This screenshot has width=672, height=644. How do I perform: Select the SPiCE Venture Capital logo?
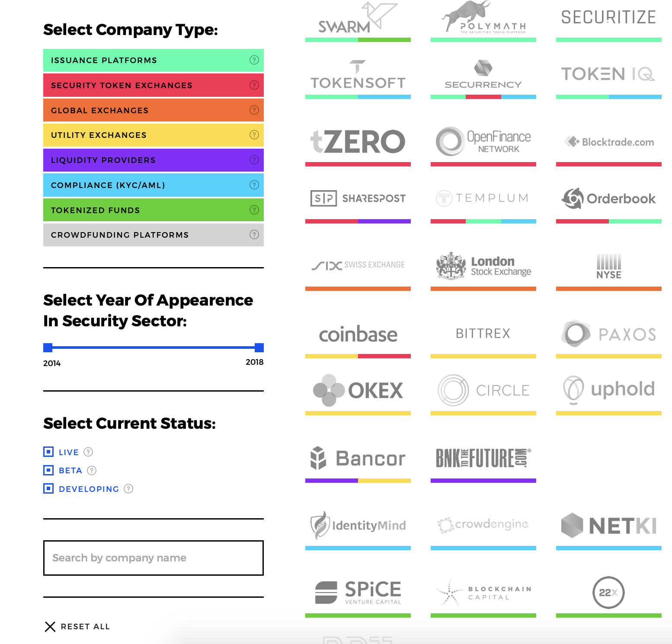[358, 592]
